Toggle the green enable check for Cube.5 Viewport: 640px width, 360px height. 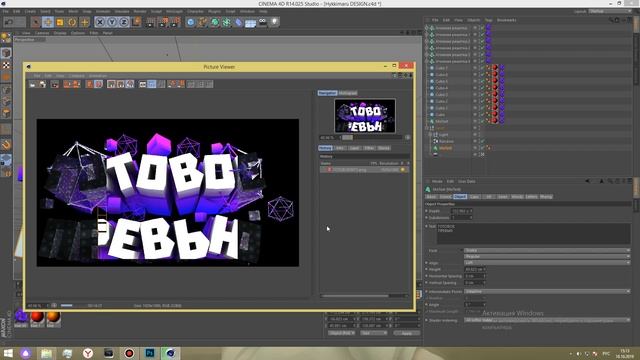click(482, 81)
